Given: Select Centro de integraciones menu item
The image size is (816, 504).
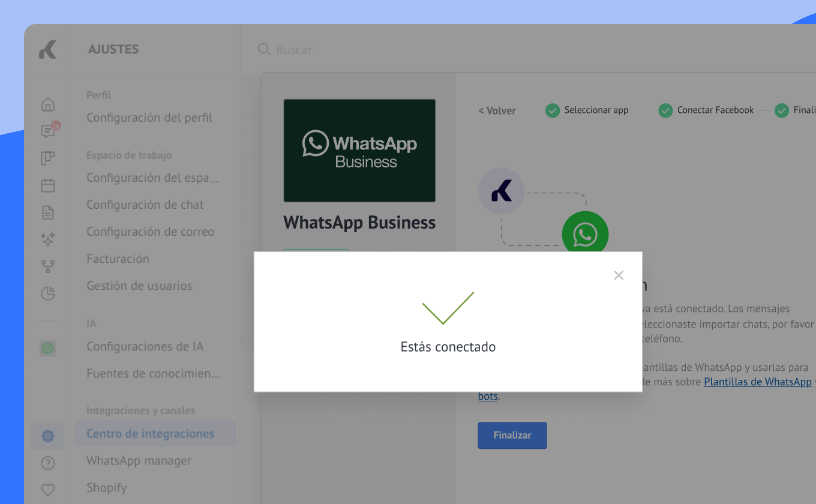Looking at the screenshot, I should click(x=150, y=434).
